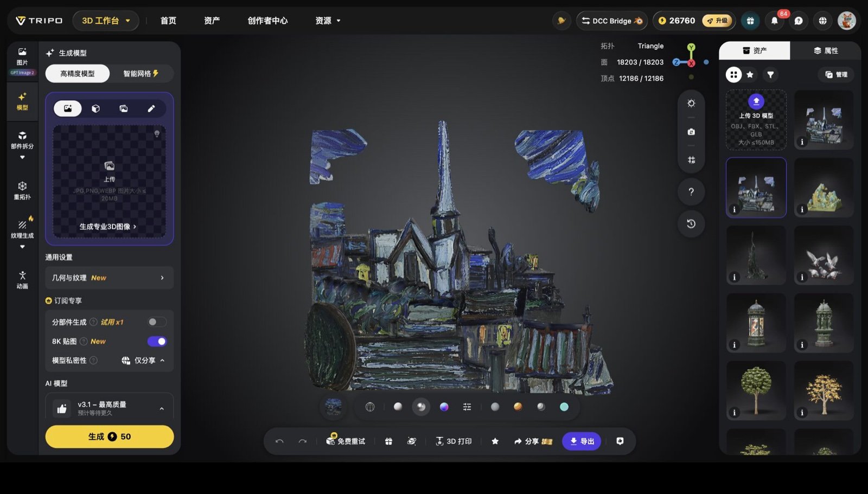This screenshot has height=494, width=868.
Task: Select the 模型 model tool in sidebar
Action: click(22, 101)
